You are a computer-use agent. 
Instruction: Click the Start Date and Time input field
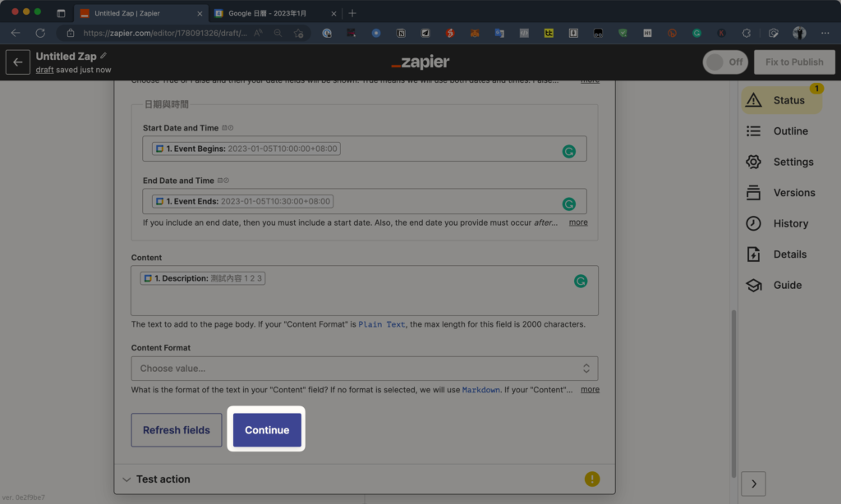(x=365, y=149)
